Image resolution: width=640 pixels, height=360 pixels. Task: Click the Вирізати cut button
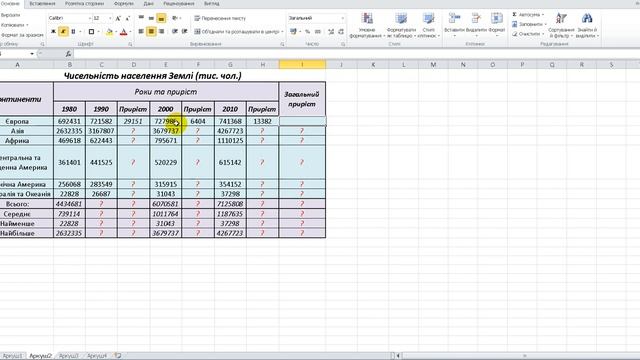pos(10,15)
